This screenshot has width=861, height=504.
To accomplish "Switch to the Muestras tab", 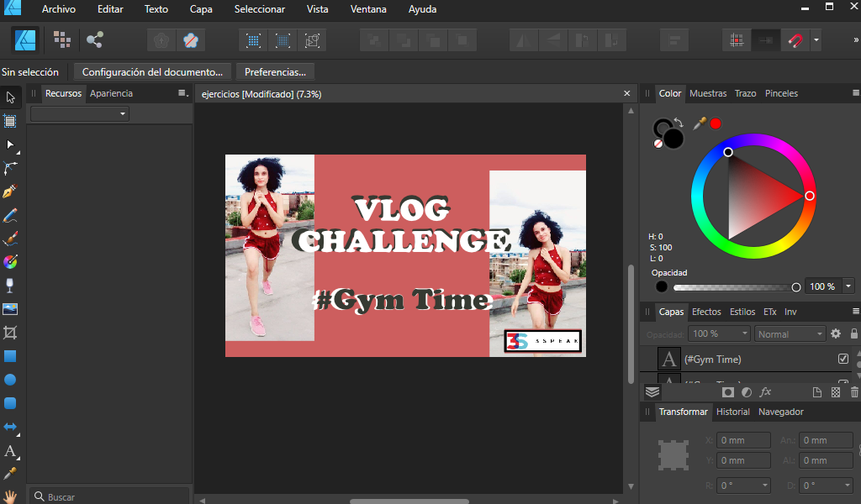I will (708, 93).
